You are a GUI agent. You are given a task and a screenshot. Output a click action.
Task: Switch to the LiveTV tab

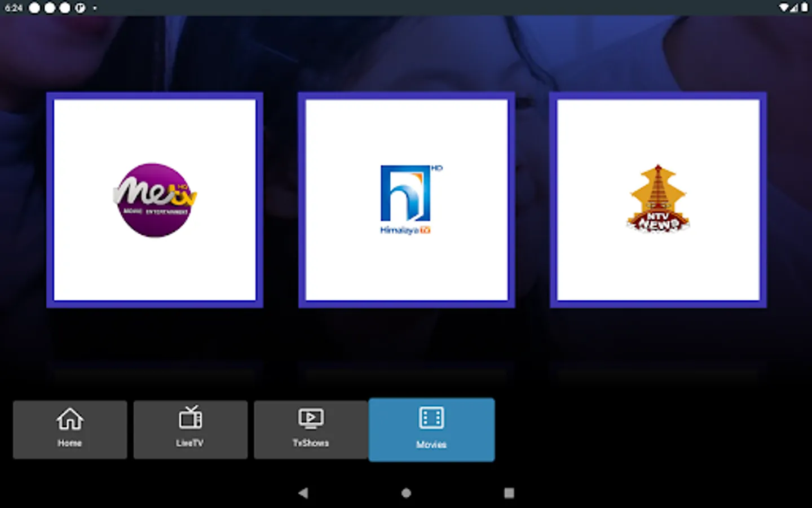tap(190, 430)
